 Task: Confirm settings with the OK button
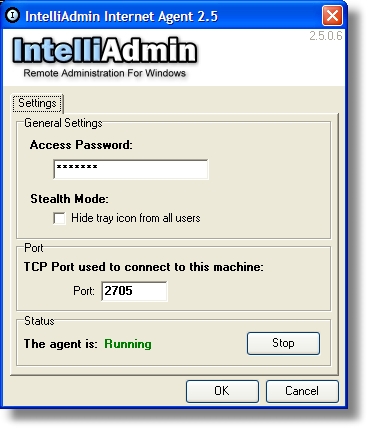(x=222, y=391)
